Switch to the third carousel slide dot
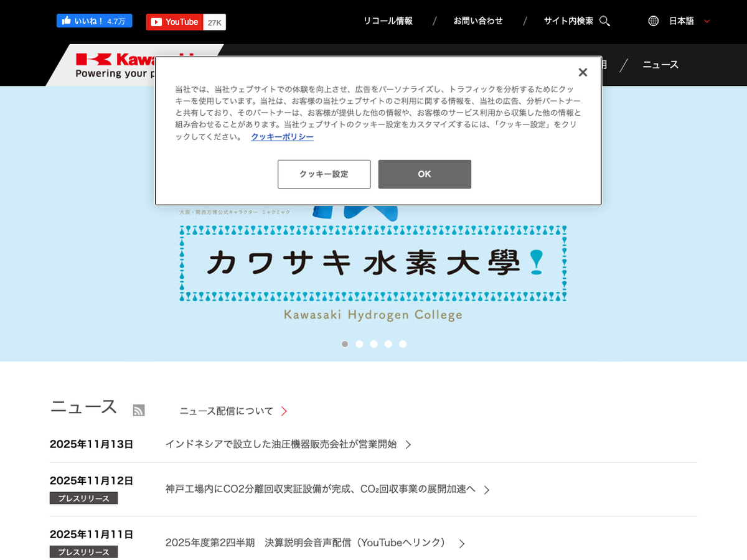This screenshot has height=560, width=747. point(374,344)
